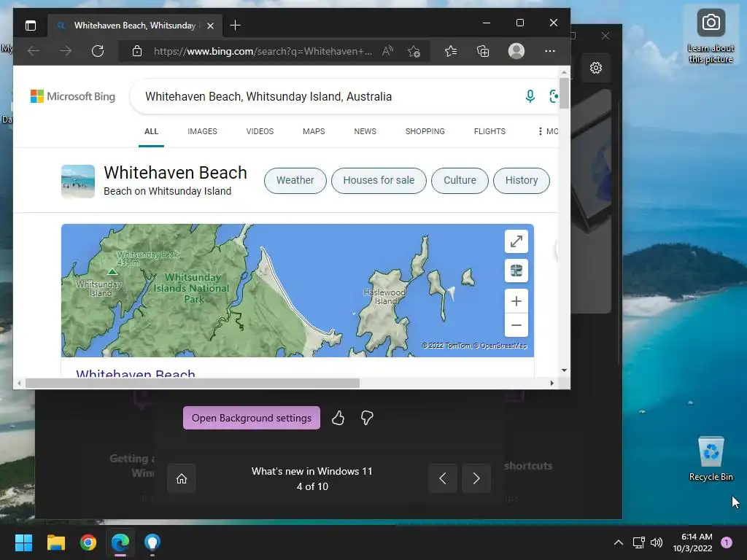Activate Read aloud icon in address bar
Screen dimensions: 747x560
[x=387, y=51]
